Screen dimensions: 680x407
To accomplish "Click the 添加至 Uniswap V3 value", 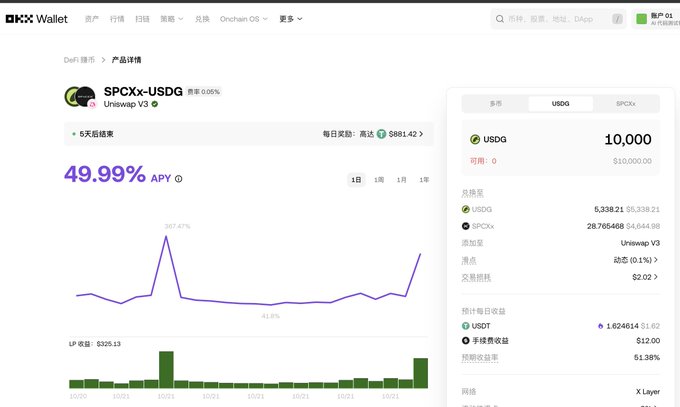I will [640, 243].
